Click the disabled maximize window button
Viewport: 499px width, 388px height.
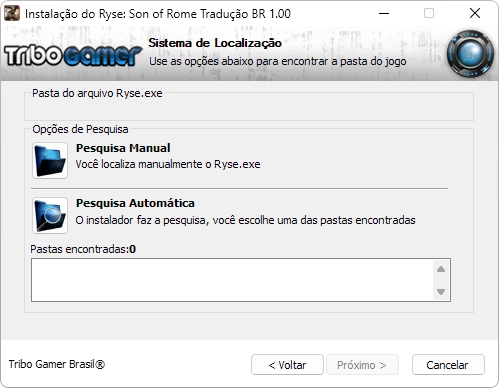429,13
